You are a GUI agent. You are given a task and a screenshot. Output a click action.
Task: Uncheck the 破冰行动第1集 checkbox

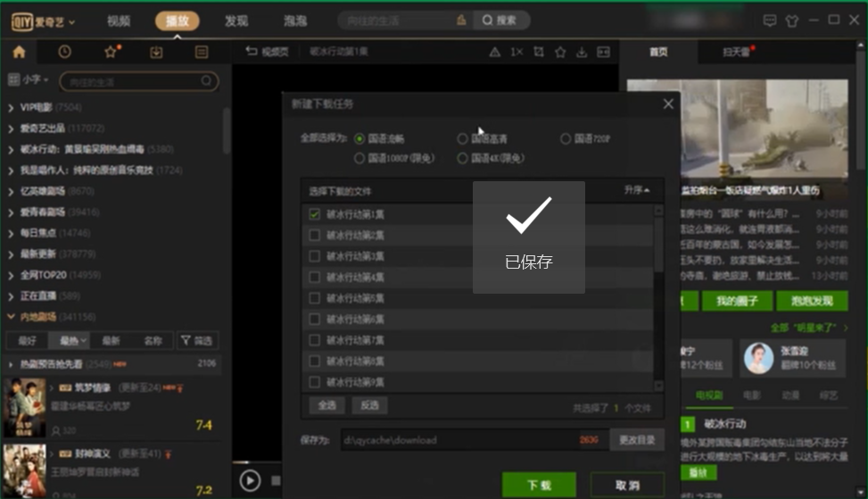click(x=314, y=214)
